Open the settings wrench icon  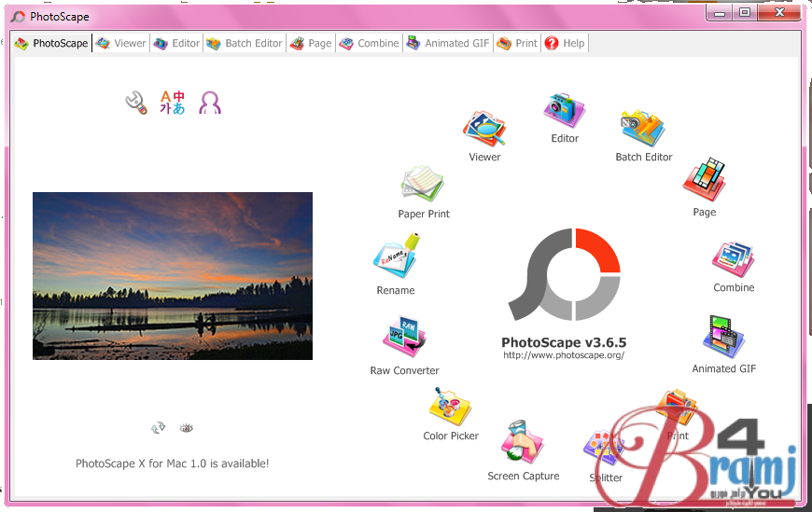tap(136, 103)
